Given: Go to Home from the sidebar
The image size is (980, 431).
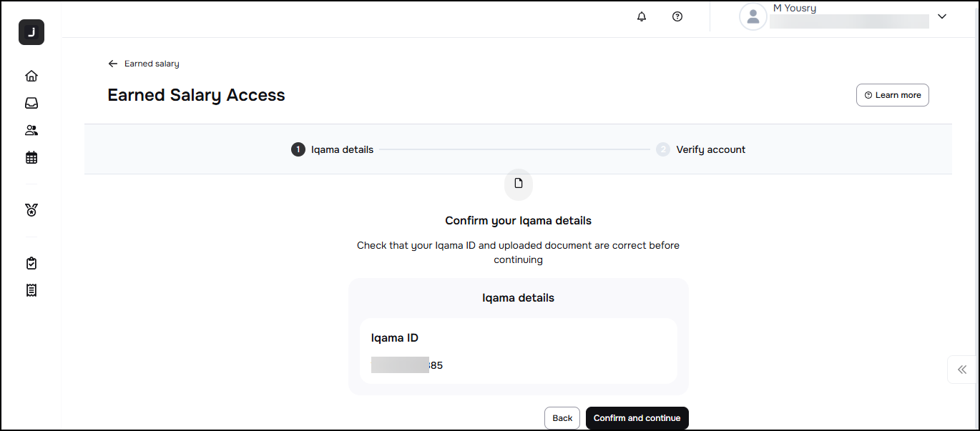Looking at the screenshot, I should click(x=31, y=76).
